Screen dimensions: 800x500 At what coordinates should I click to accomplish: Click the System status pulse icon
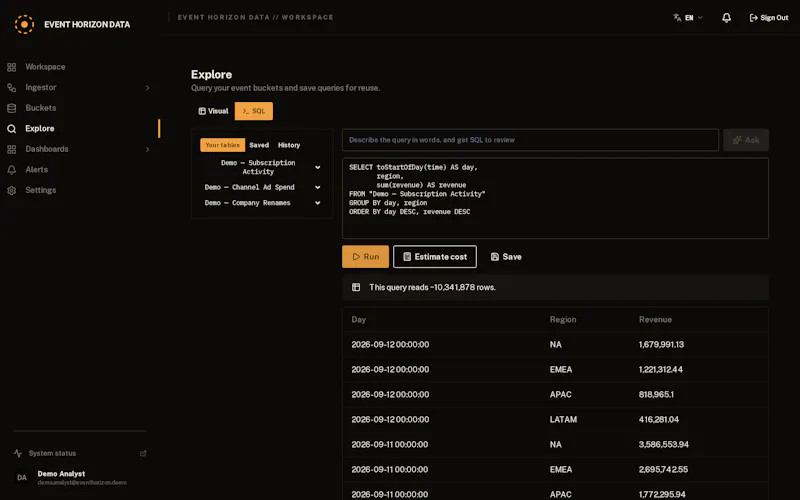pos(18,453)
